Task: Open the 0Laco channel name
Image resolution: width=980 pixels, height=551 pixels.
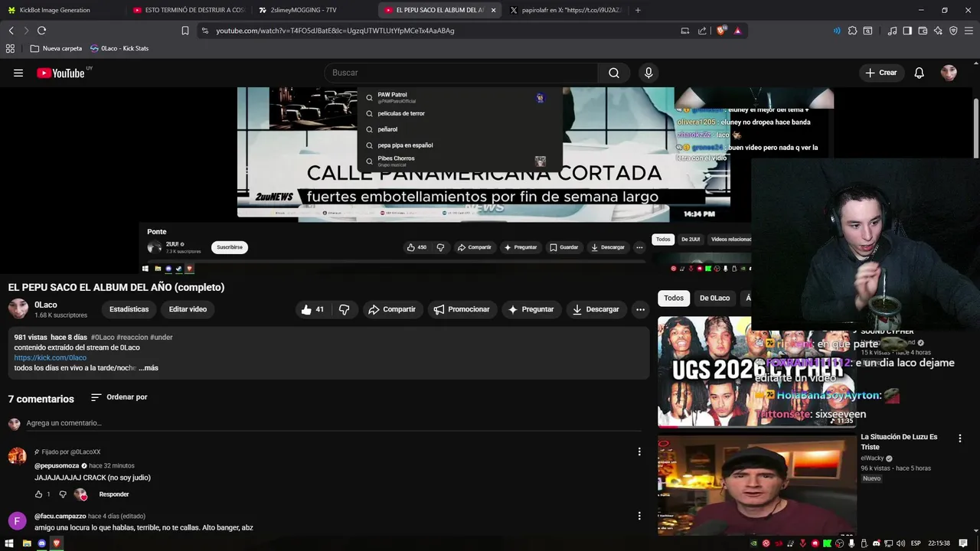Action: (46, 305)
